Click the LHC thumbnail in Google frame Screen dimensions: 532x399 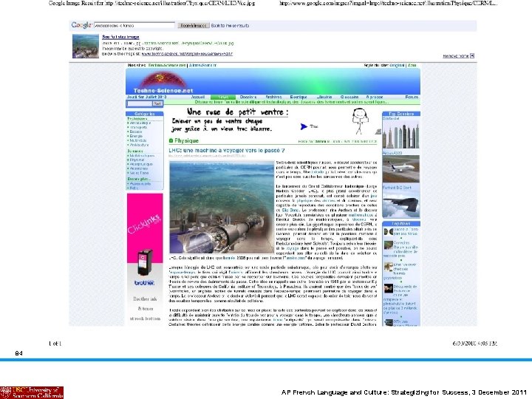[86, 46]
